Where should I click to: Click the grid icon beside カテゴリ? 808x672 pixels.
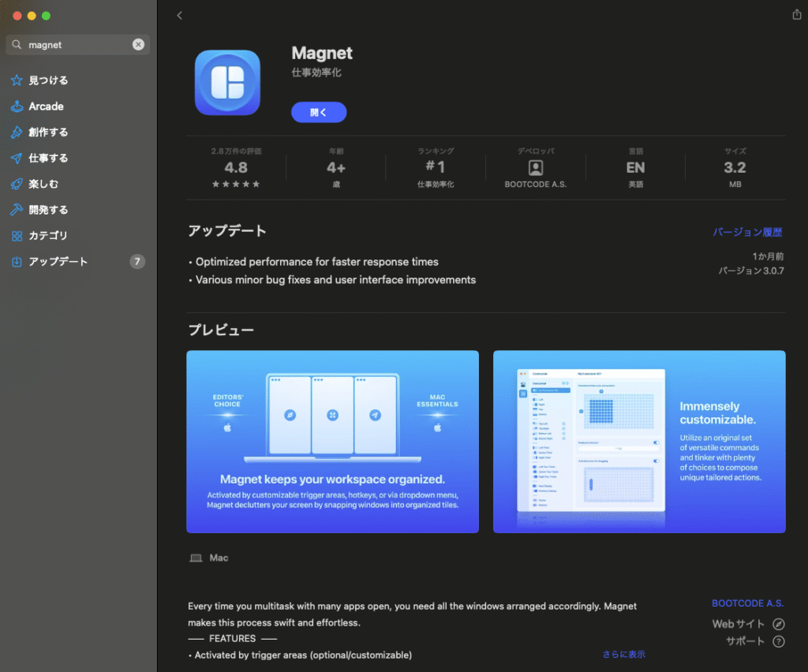pyautogui.click(x=17, y=236)
